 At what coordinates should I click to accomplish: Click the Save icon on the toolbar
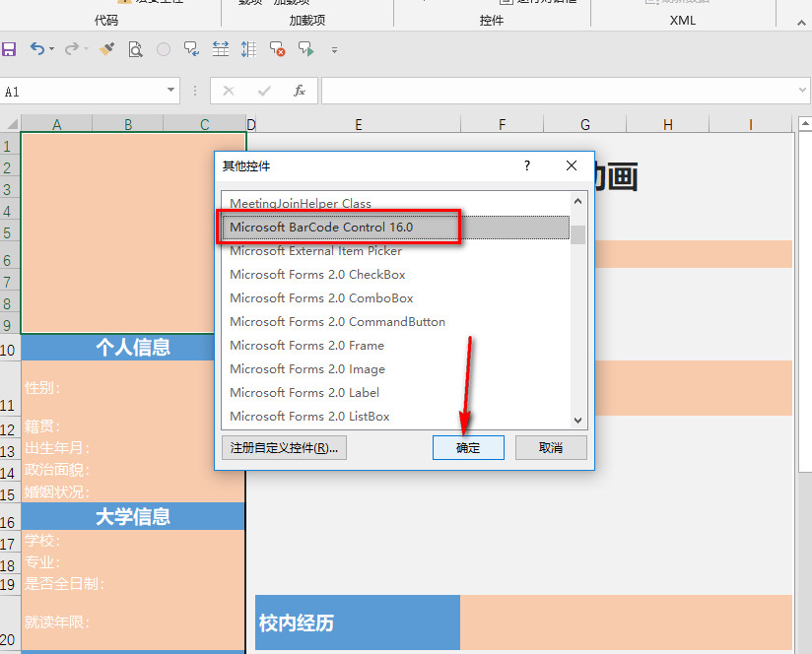click(10, 49)
